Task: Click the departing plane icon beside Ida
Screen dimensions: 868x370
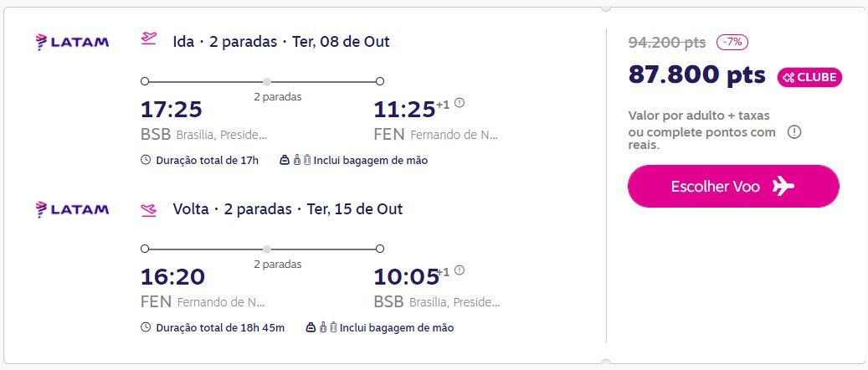Action: [x=148, y=39]
